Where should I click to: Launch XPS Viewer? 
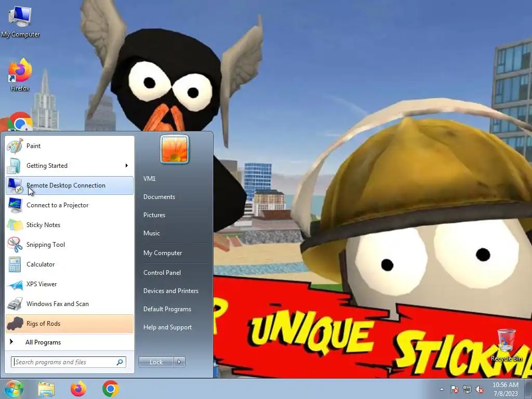pyautogui.click(x=70, y=284)
